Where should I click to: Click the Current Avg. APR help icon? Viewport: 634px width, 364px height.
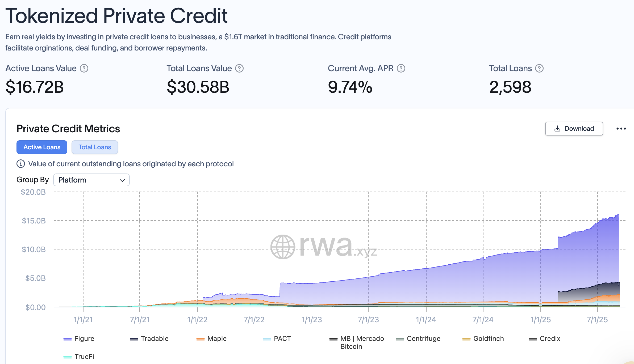pyautogui.click(x=401, y=69)
